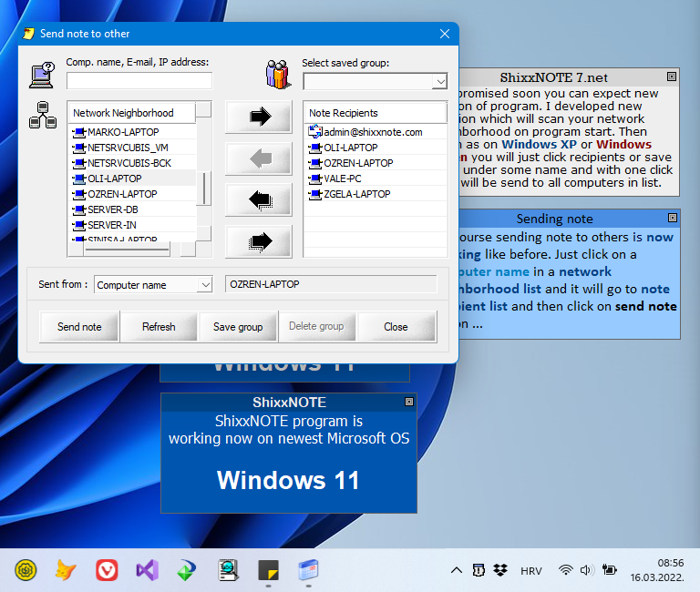Select OLI-LAPTOP in Network Neighborhood list
The image size is (700, 592).
[x=132, y=179]
